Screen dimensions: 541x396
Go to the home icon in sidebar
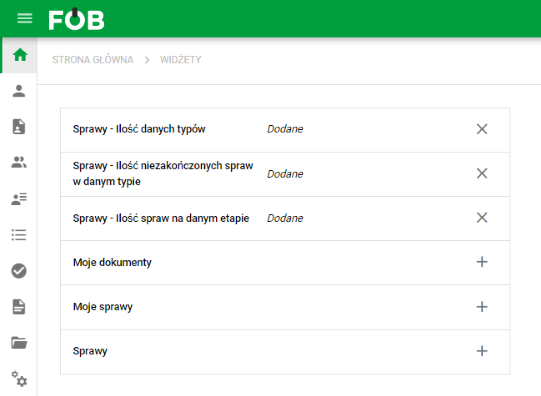point(20,55)
